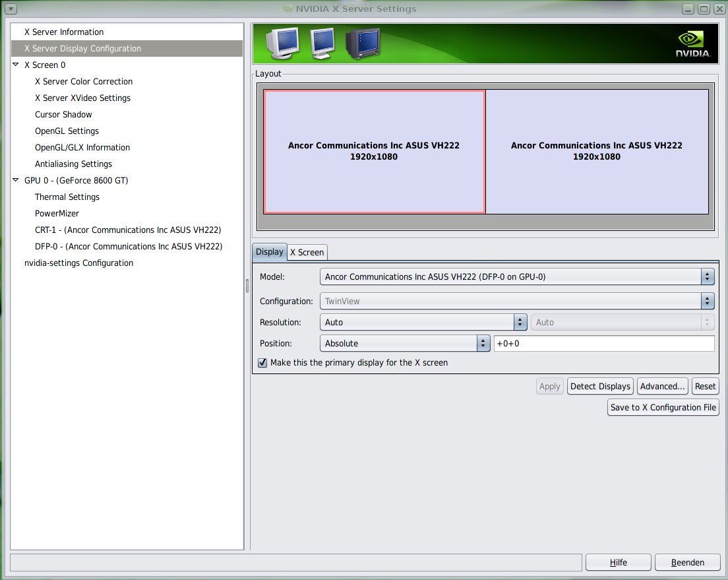
Task: Collapse the GPU 0 (GeForce 8600 GT) branch
Action: click(15, 180)
